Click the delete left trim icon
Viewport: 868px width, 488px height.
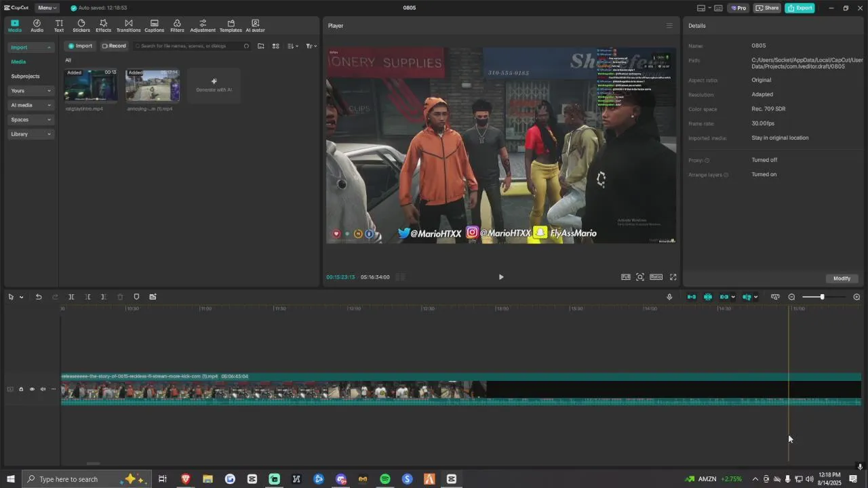pos(87,297)
